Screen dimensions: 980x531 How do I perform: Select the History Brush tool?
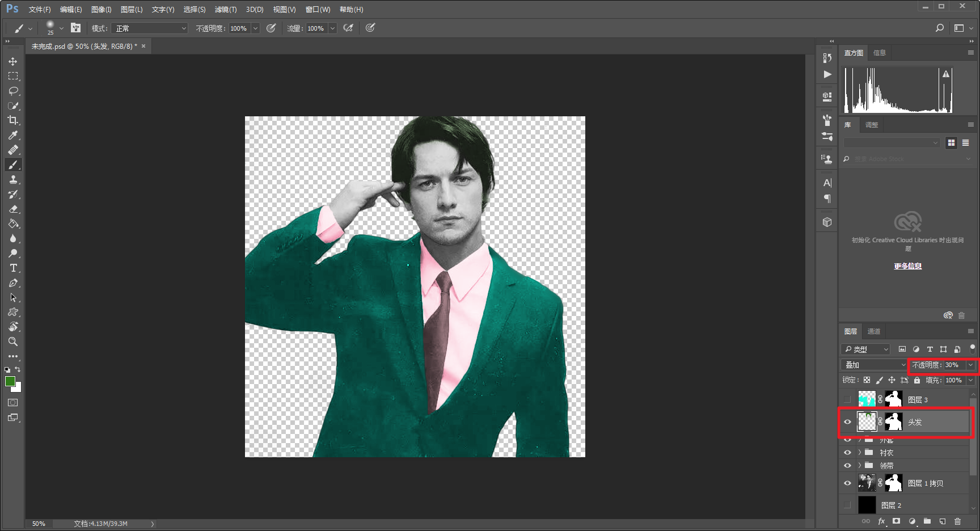click(x=13, y=194)
